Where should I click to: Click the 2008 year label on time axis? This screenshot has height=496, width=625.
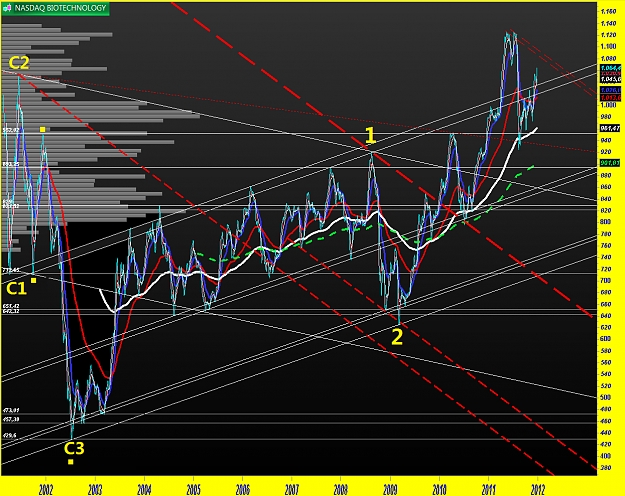click(x=341, y=489)
